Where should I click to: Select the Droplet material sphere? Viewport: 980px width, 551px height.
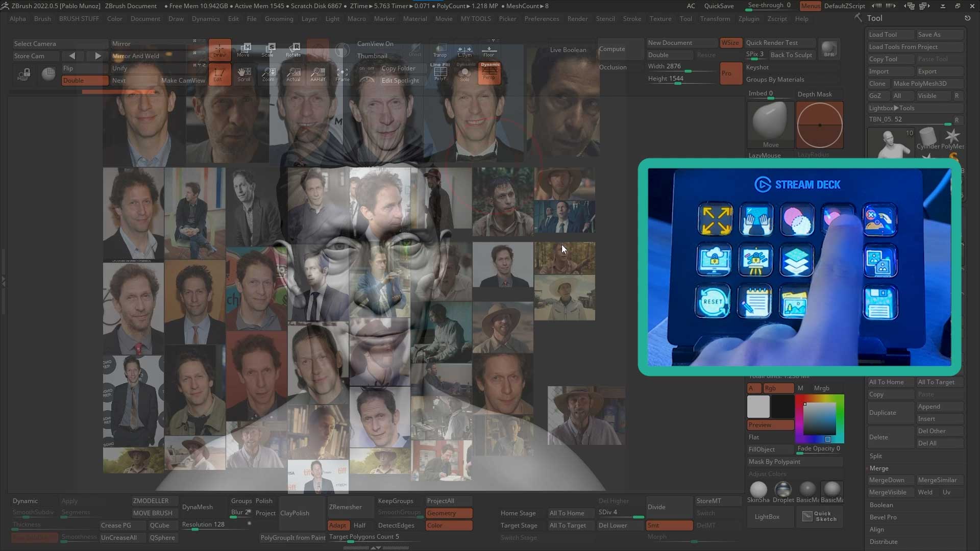(x=783, y=492)
